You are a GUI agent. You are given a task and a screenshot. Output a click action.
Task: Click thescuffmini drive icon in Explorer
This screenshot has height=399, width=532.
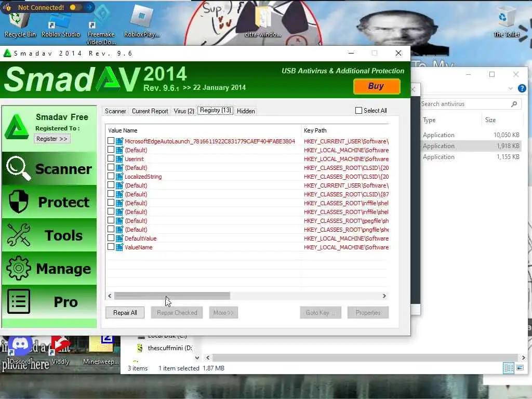tap(140, 348)
